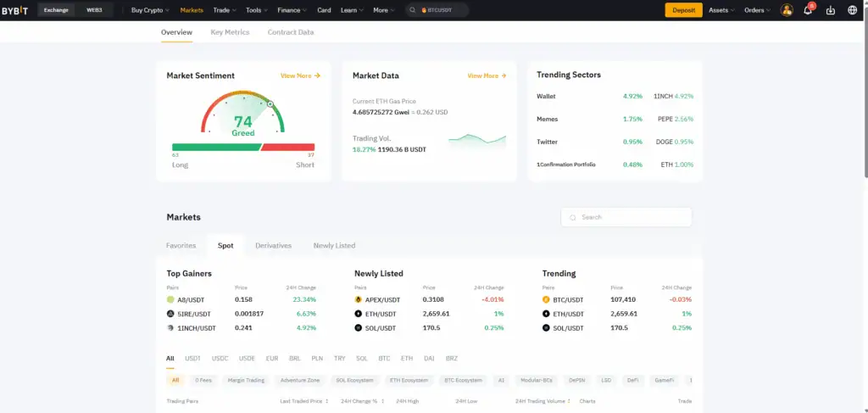Enable the Margin Trading filter chip

click(246, 381)
